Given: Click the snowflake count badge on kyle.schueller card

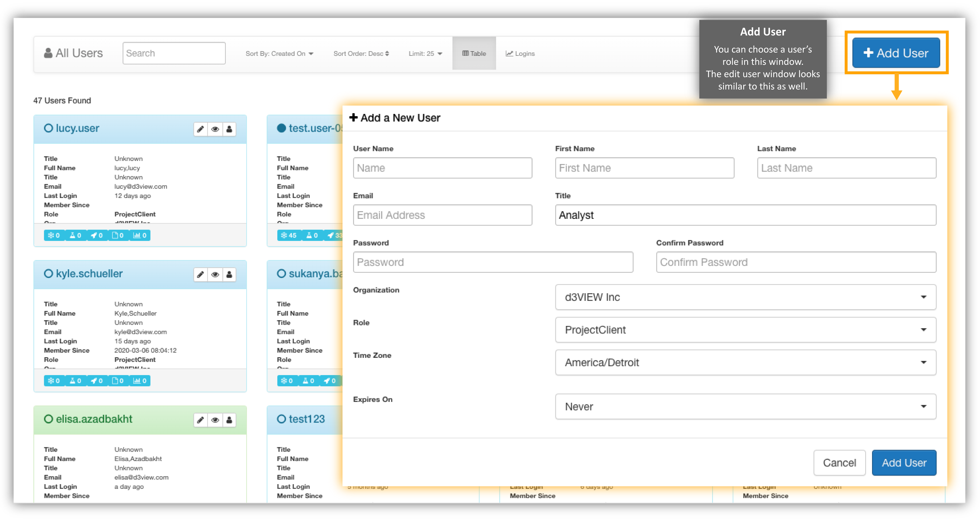Looking at the screenshot, I should point(54,381).
